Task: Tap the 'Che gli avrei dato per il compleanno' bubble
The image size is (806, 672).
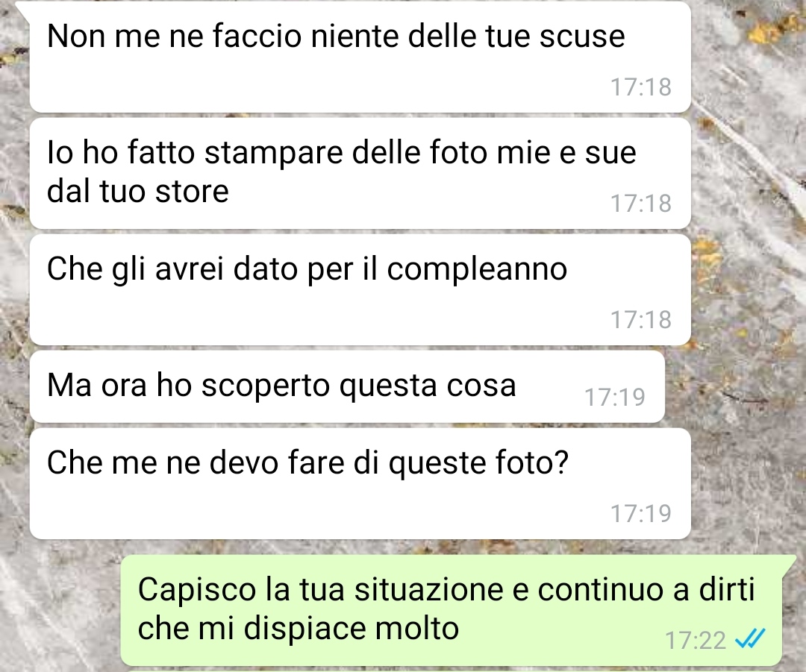Action: 360,290
